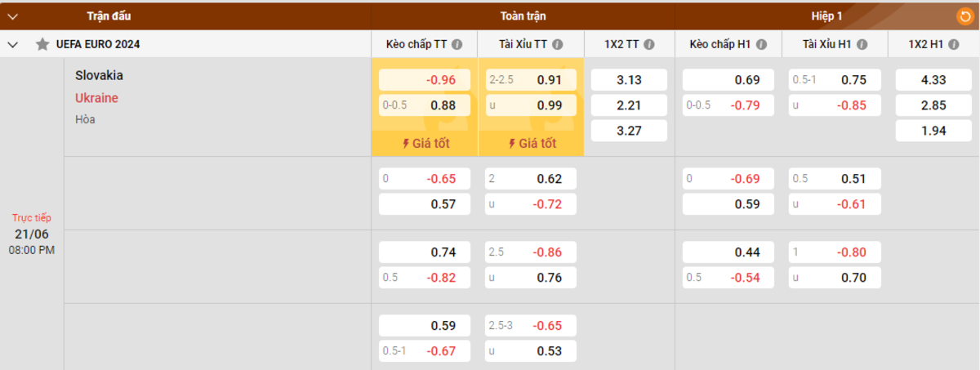Viewport: 980px width, 370px height.
Task: Choose first-half draw odds 1.94
Action: pos(933,131)
